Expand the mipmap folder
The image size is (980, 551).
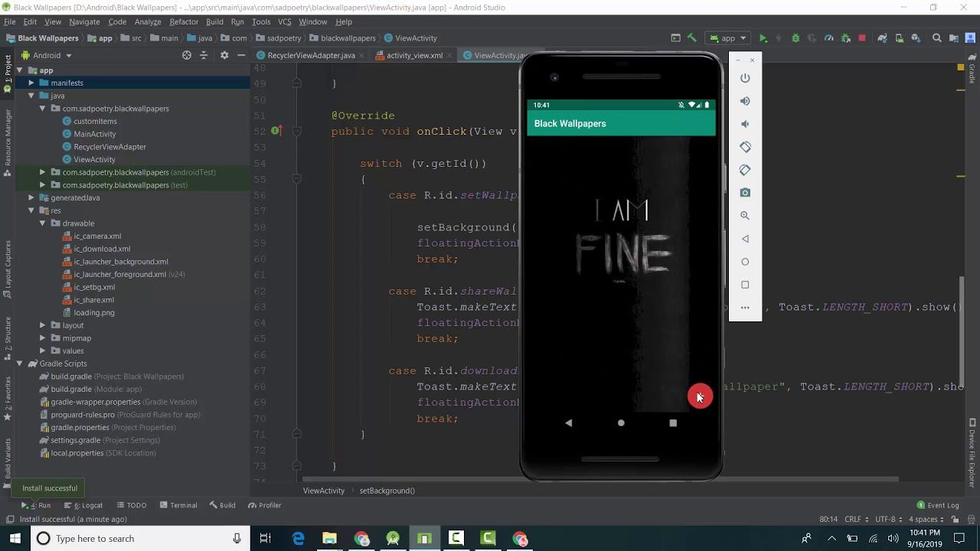43,338
